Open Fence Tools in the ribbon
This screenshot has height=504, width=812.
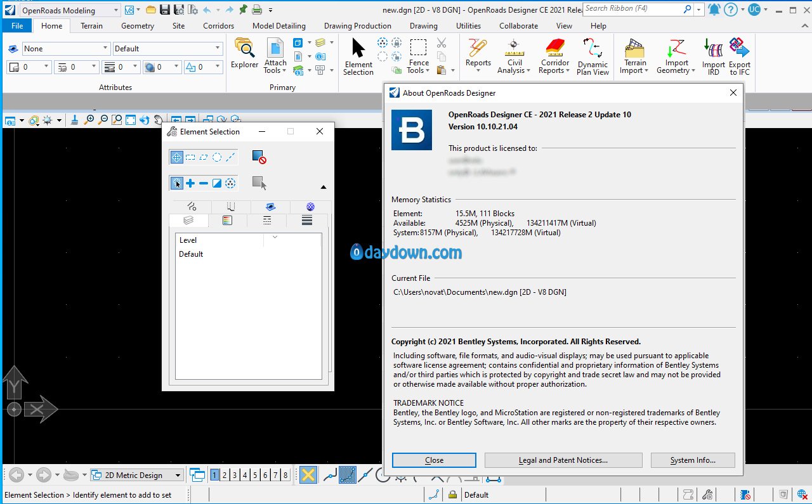418,56
